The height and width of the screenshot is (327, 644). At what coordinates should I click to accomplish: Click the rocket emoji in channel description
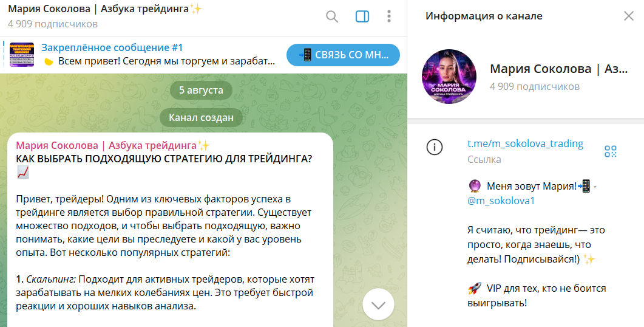(x=475, y=289)
